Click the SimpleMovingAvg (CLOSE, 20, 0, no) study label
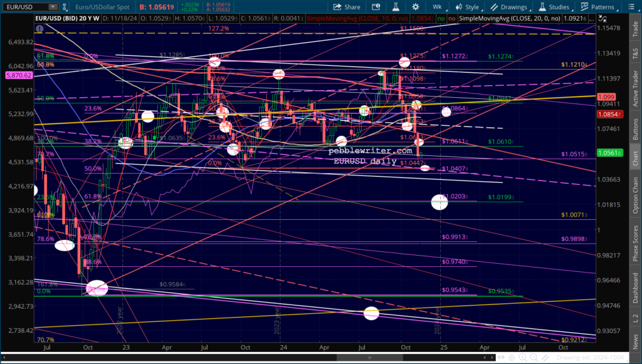 (510, 18)
